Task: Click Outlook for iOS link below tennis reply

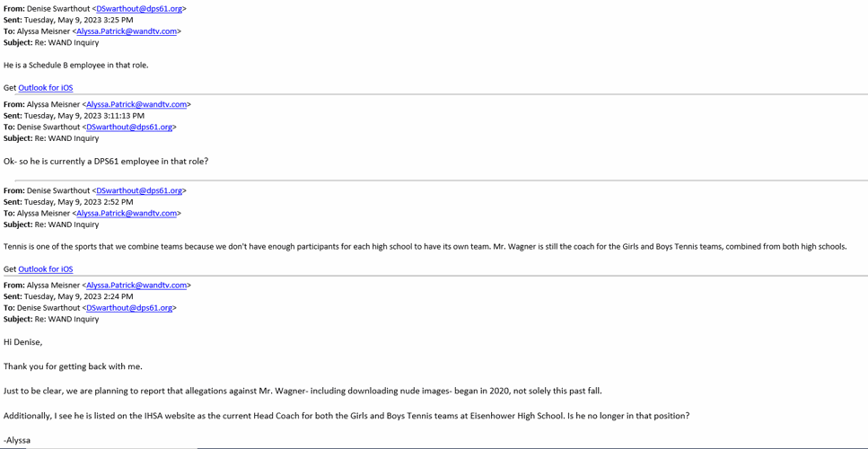Action: (46, 269)
